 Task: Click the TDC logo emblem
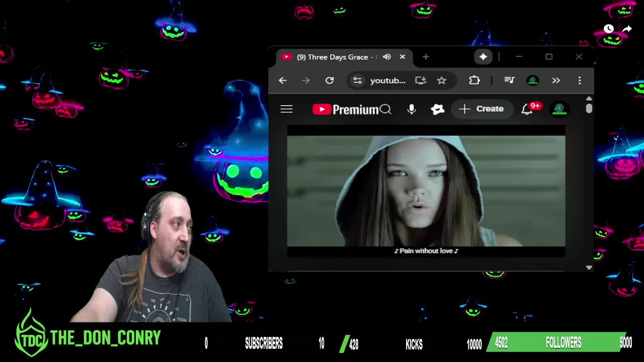(31, 334)
